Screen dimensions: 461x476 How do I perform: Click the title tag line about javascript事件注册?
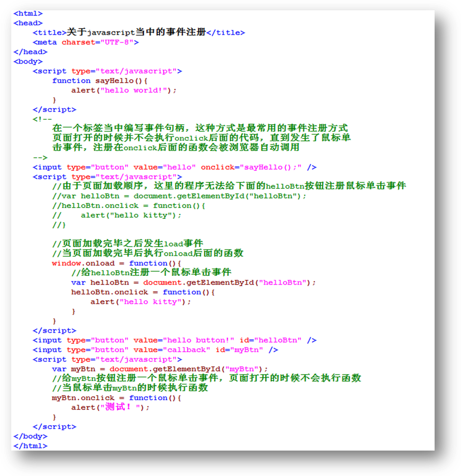click(138, 33)
